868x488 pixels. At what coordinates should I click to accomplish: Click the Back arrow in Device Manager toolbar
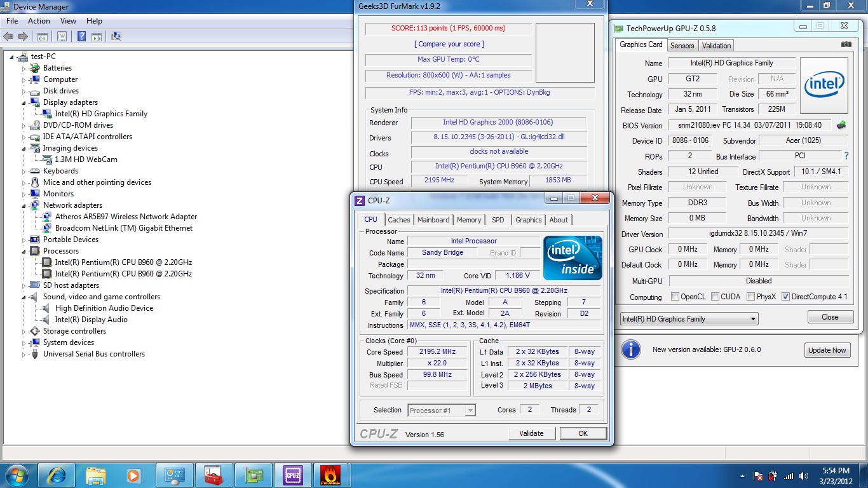[x=8, y=36]
